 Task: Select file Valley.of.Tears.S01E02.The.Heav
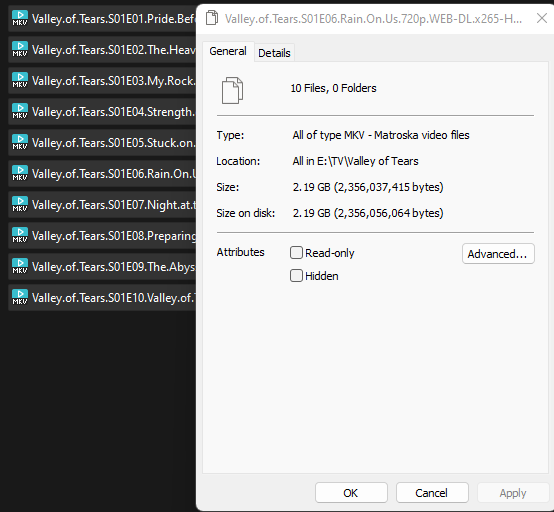pyautogui.click(x=102, y=49)
